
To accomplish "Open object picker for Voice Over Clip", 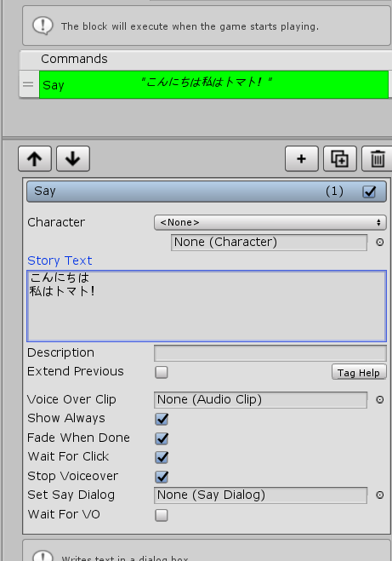I will pos(380,399).
